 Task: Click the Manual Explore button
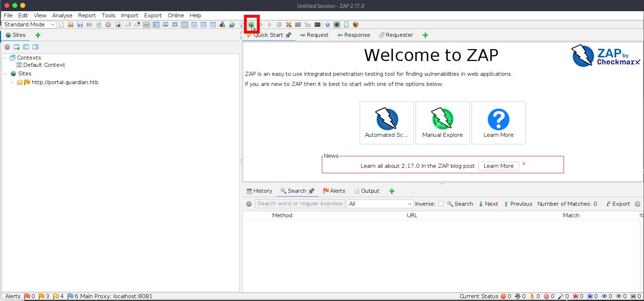pyautogui.click(x=442, y=123)
